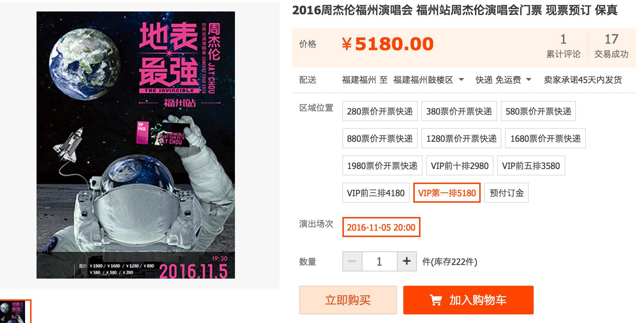Increase quantity with the plus icon

[407, 261]
